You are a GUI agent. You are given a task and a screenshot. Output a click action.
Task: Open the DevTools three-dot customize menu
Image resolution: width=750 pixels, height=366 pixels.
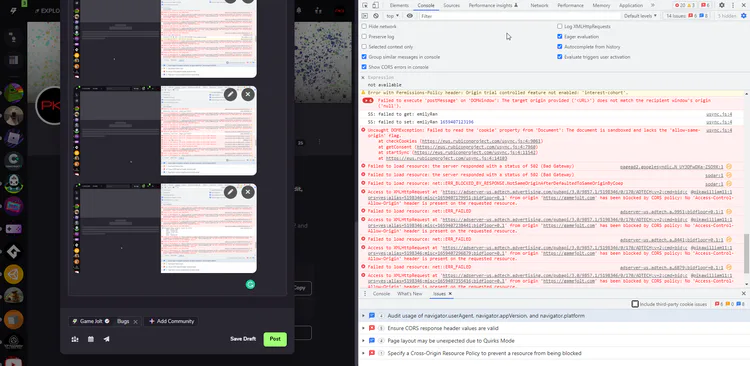(733, 5)
